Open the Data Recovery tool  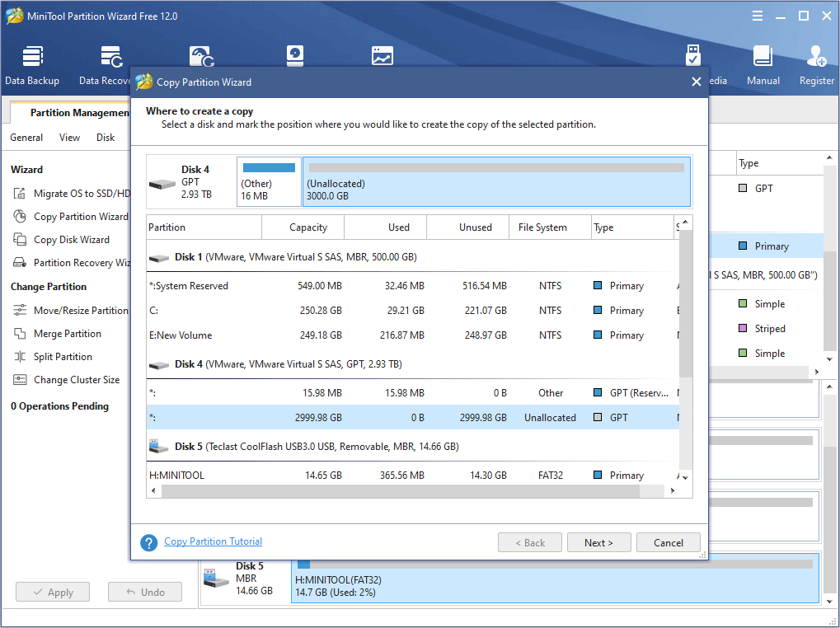coord(106,65)
